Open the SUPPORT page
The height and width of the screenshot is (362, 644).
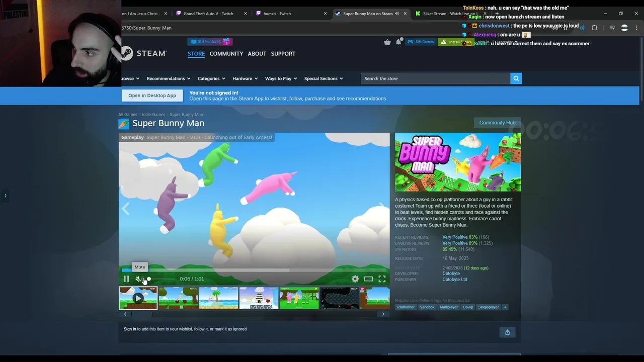283,54
